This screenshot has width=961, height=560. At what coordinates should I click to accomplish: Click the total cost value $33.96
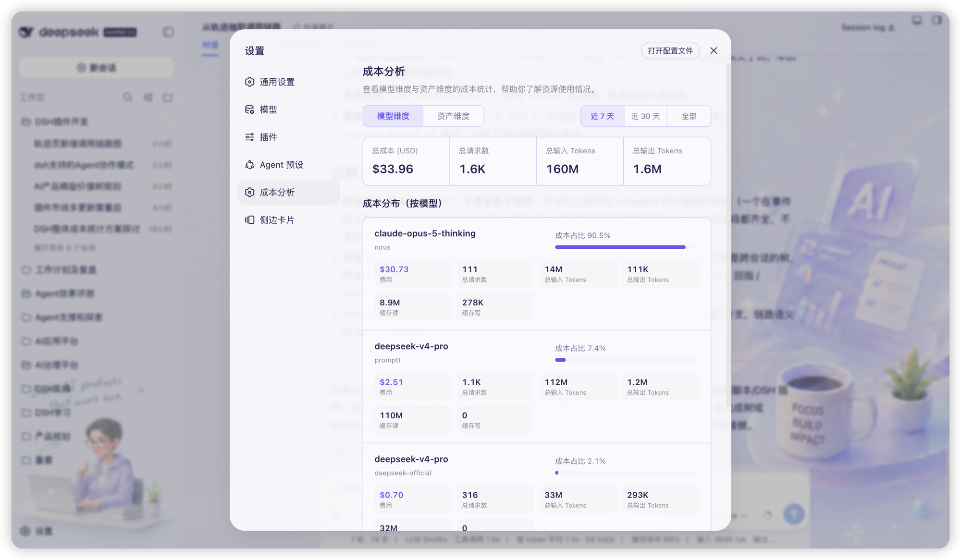pos(393,169)
